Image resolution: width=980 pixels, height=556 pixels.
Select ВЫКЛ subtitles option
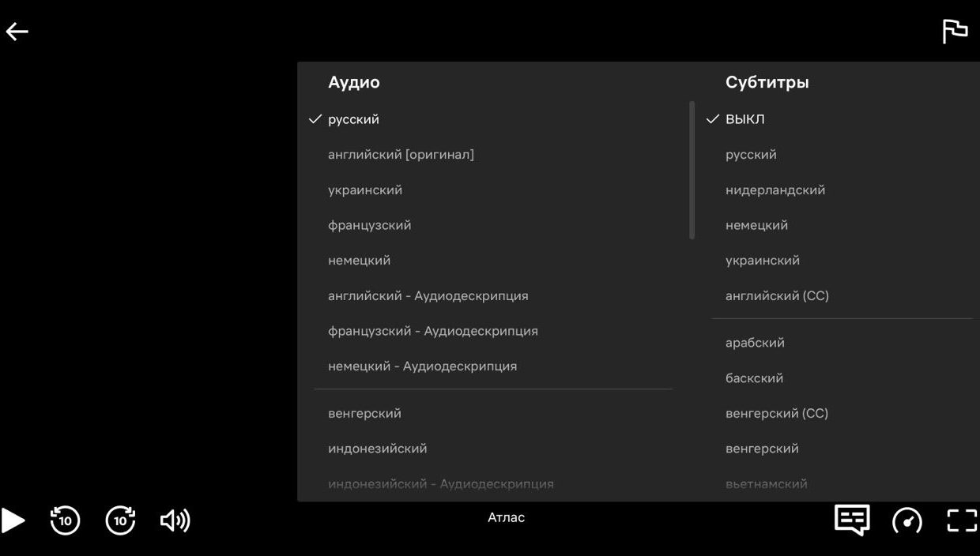coord(744,119)
